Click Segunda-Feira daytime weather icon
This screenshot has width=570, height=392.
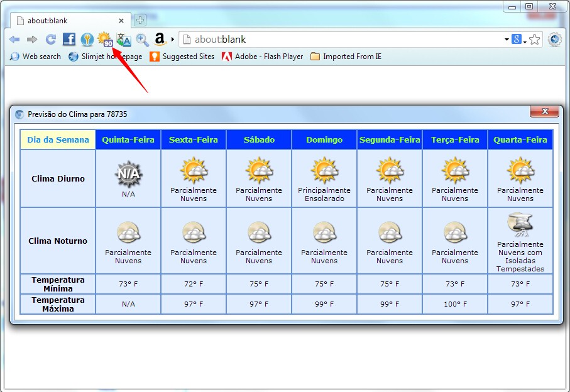390,170
